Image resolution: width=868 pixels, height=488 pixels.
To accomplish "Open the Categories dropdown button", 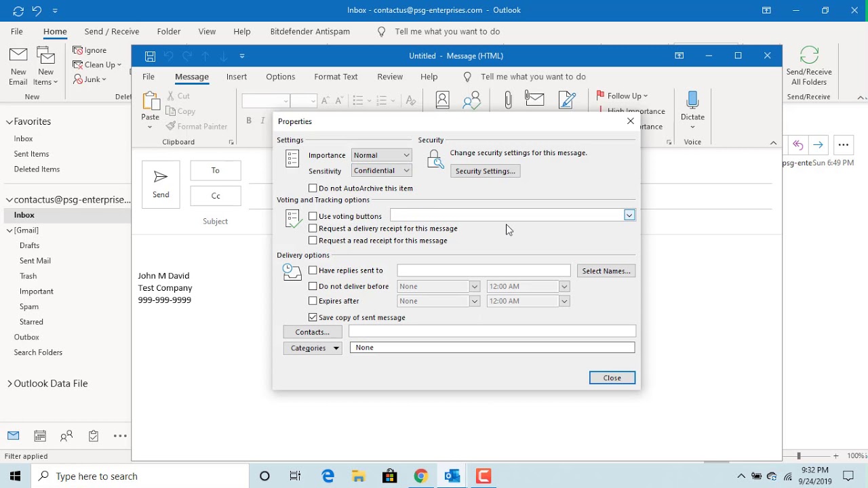I will (x=313, y=348).
